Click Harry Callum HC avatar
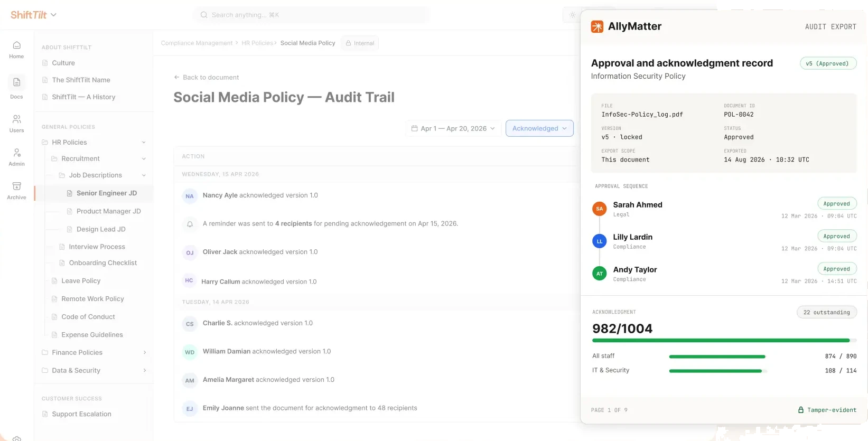Viewport: 868px width, 441px height. tap(189, 280)
